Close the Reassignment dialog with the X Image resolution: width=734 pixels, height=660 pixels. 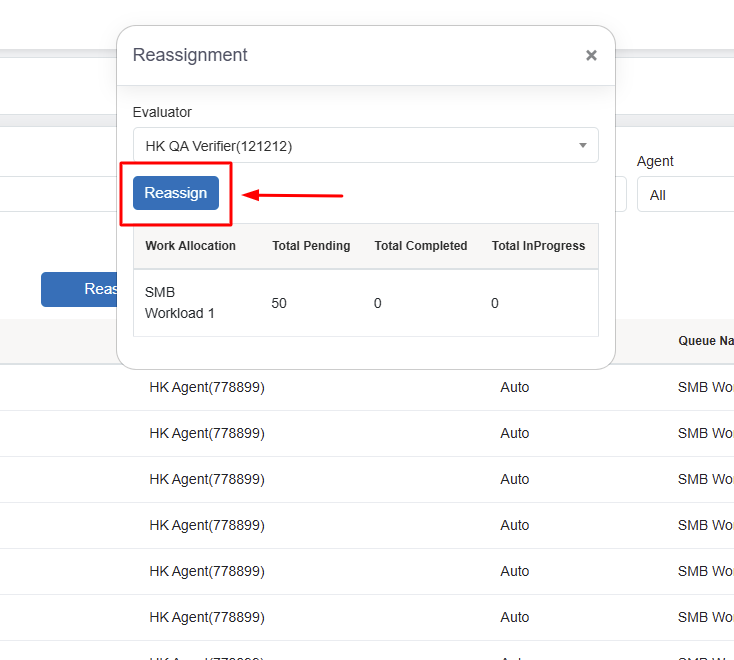coord(591,56)
